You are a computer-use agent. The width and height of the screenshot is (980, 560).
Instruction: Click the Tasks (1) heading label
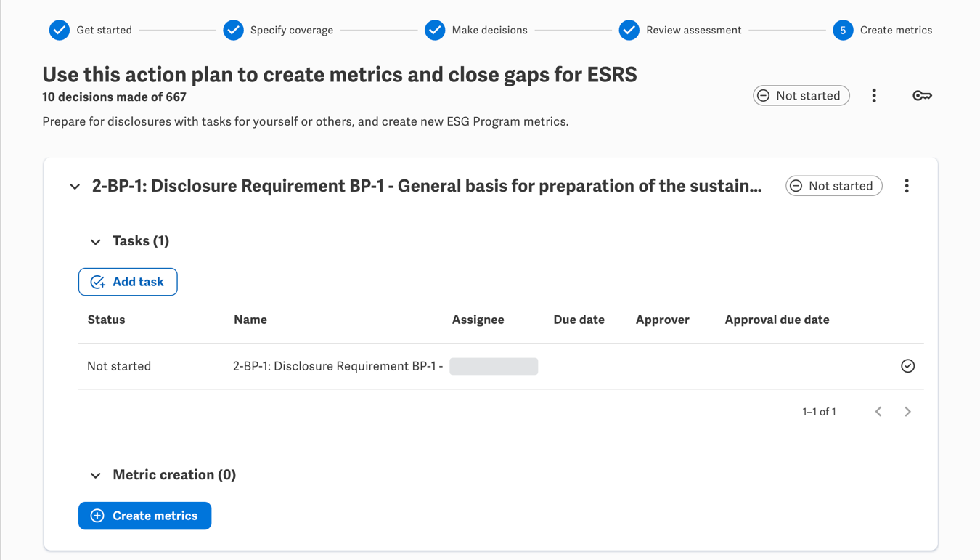tap(141, 241)
